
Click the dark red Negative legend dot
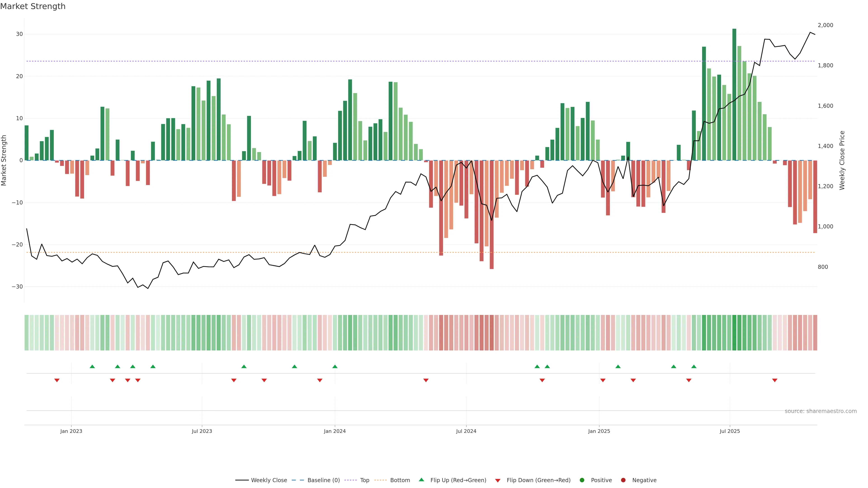coord(623,480)
